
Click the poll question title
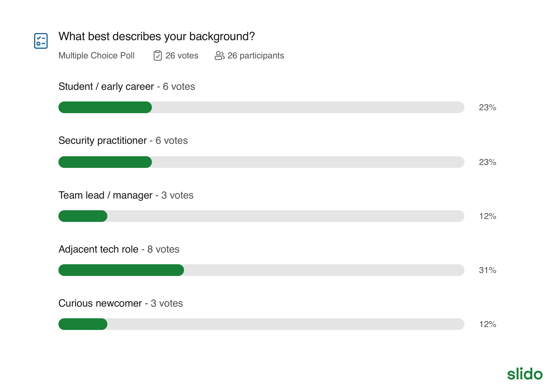pos(156,36)
